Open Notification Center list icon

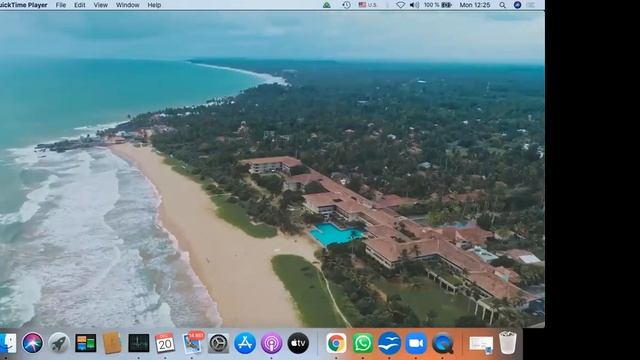click(530, 5)
